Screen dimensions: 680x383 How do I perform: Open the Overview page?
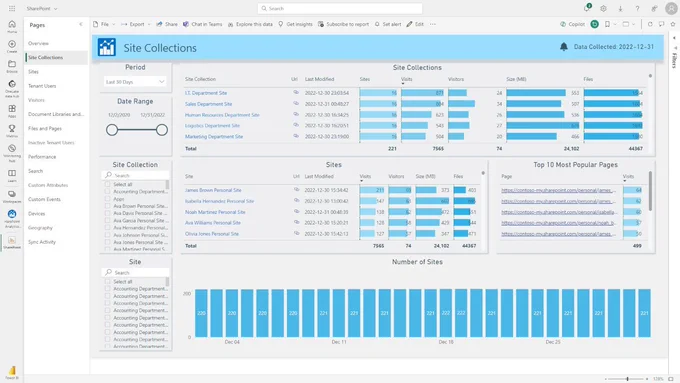pos(39,43)
